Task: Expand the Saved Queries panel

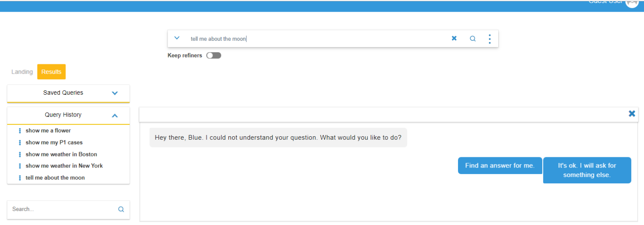Action: pyautogui.click(x=115, y=93)
